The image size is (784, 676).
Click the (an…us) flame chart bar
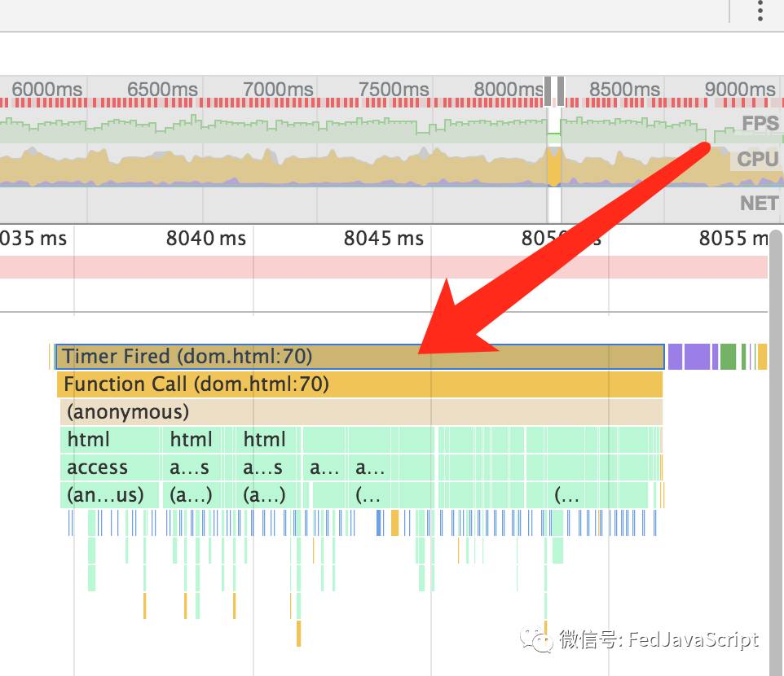pos(109,495)
